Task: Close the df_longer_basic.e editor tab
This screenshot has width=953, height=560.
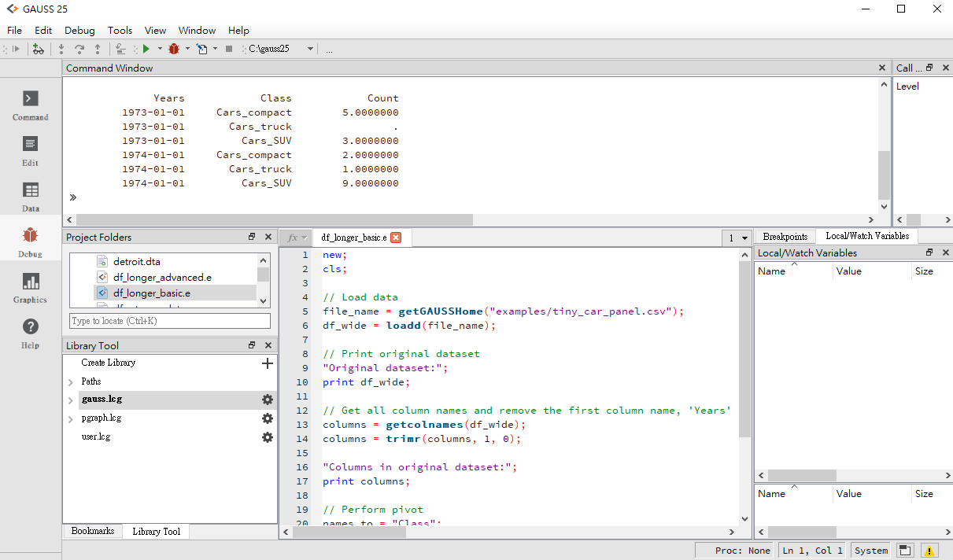Action: point(396,238)
